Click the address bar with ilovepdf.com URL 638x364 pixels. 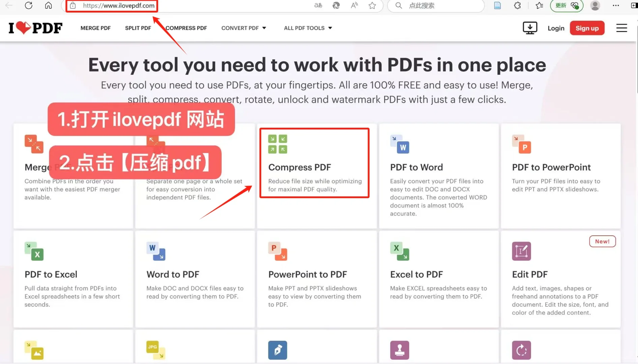(119, 5)
